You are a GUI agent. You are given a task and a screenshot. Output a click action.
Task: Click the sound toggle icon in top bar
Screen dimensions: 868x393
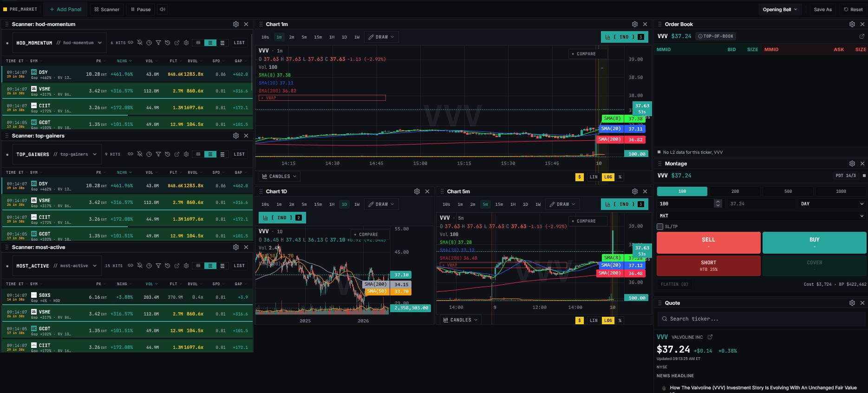tap(163, 9)
